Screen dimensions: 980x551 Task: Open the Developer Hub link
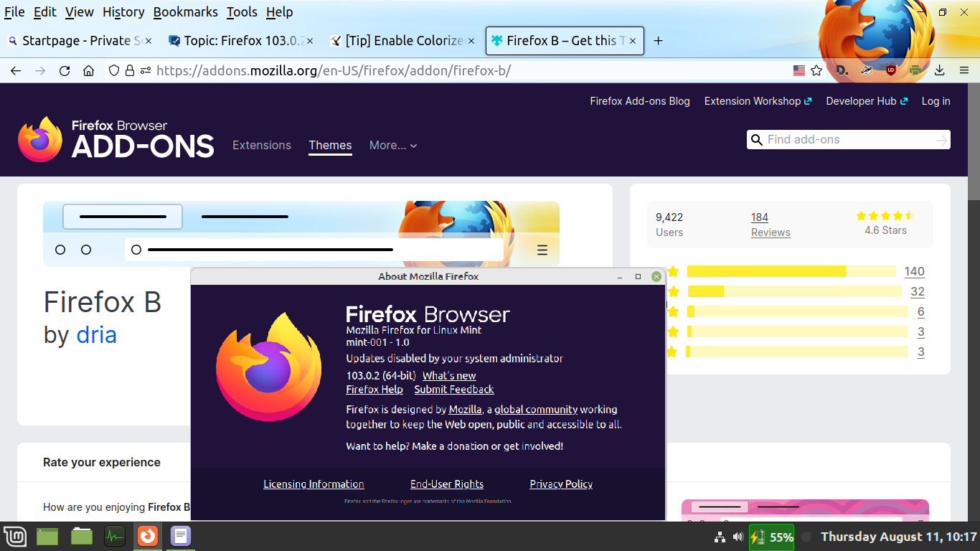tap(867, 101)
